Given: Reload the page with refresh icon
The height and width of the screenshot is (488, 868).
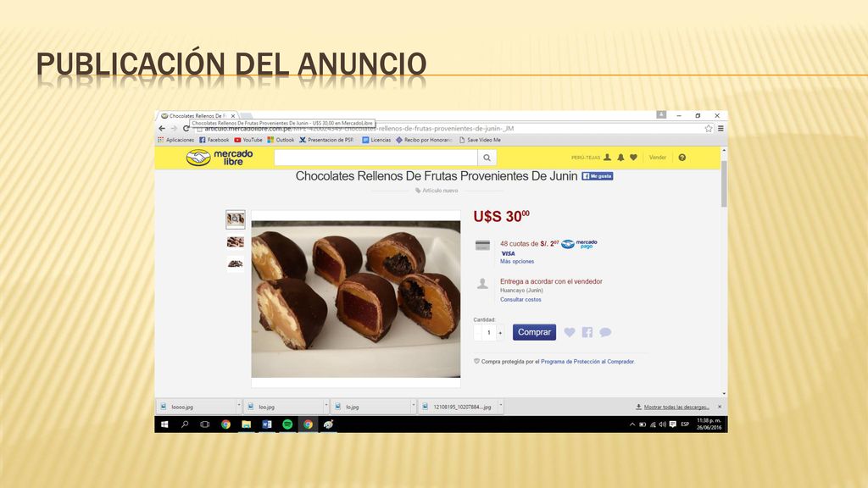Looking at the screenshot, I should click(x=186, y=129).
